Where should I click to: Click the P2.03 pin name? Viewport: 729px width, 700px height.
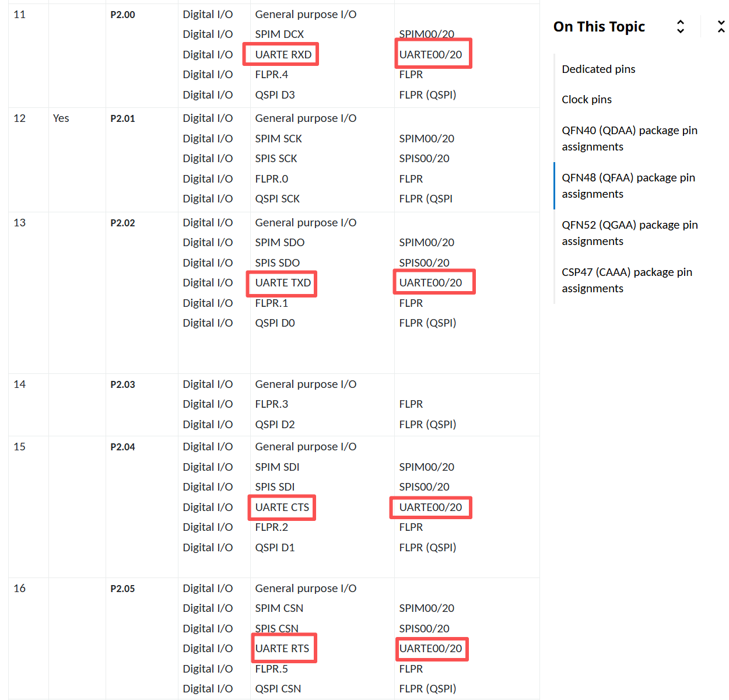coord(122,384)
